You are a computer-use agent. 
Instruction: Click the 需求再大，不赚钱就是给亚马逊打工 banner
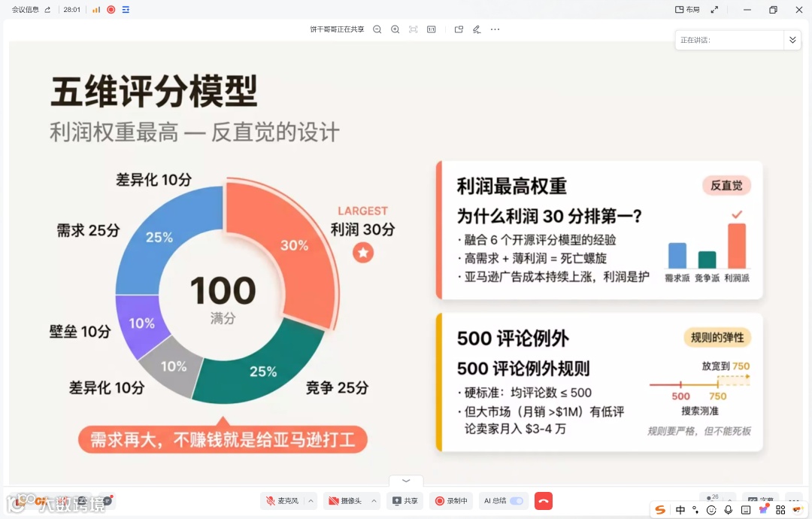[x=223, y=440]
